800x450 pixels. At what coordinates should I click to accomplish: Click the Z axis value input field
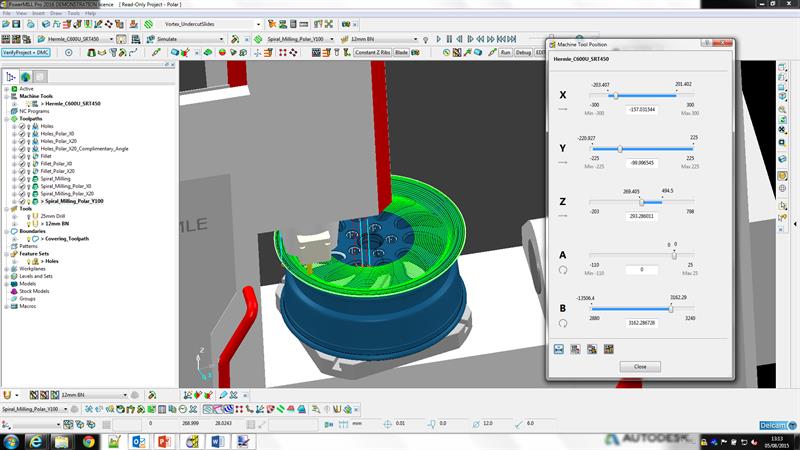[x=642, y=216]
